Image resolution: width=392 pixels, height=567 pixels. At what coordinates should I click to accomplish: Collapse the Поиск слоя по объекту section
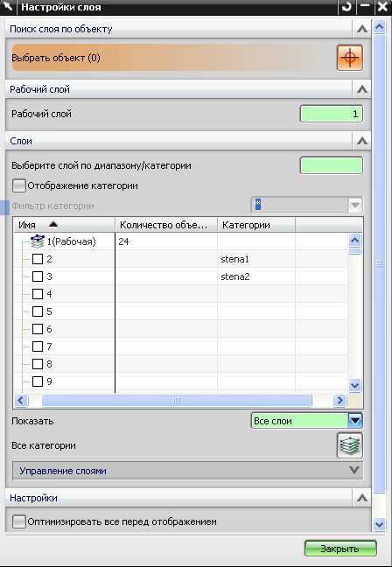pyautogui.click(x=362, y=29)
